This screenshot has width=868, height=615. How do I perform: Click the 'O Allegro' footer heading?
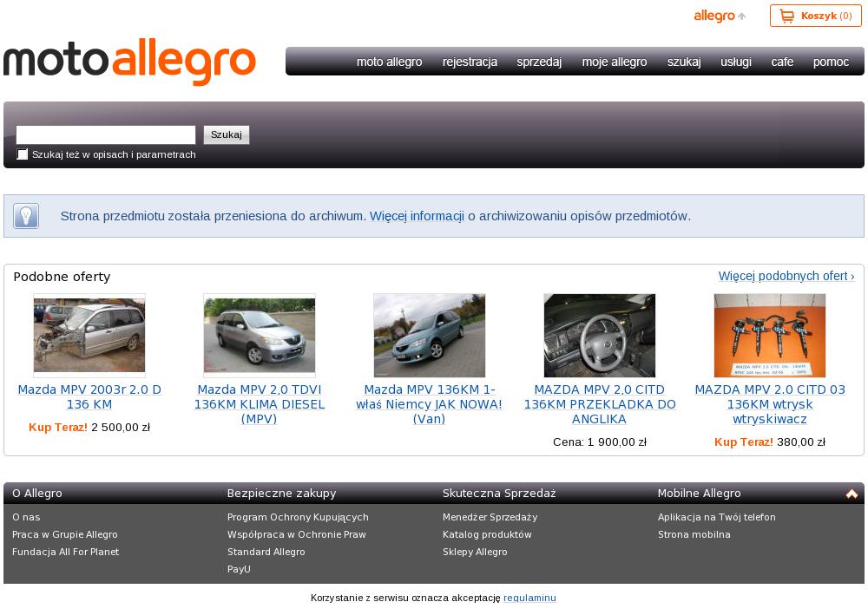(37, 494)
